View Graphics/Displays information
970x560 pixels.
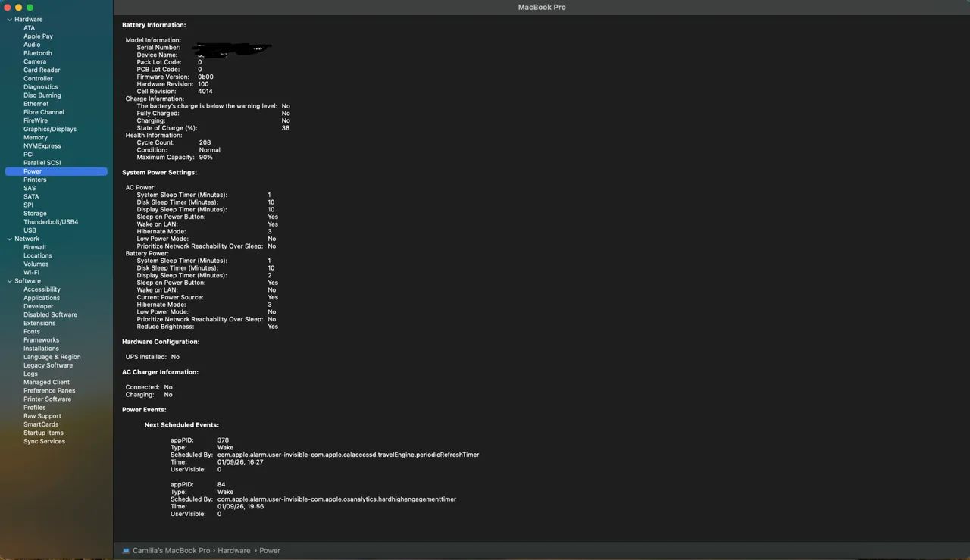point(48,129)
